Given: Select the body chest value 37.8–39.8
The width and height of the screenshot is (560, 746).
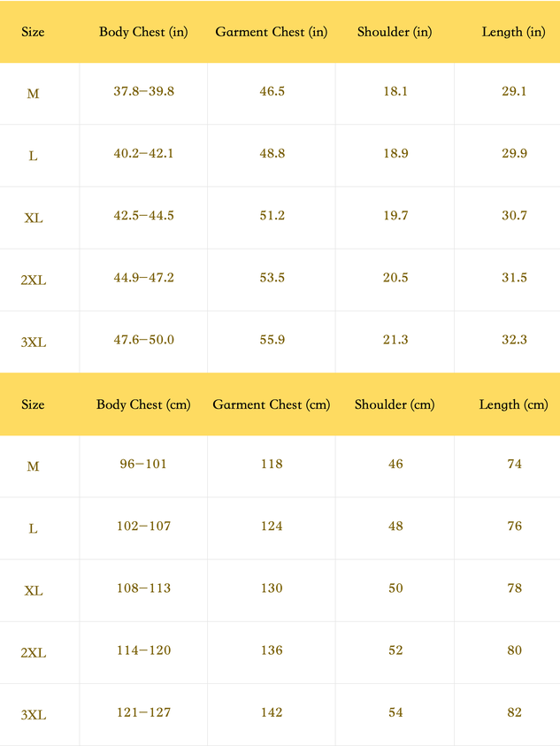Looking at the screenshot, I should pyautogui.click(x=143, y=91).
